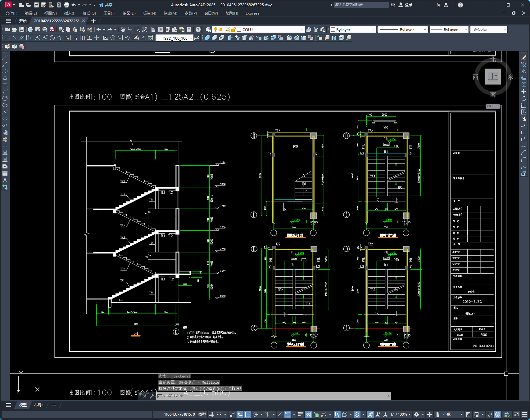530x420 pixels.
Task: Open the ByLayer color control swatch
Action: pyautogui.click(x=353, y=29)
